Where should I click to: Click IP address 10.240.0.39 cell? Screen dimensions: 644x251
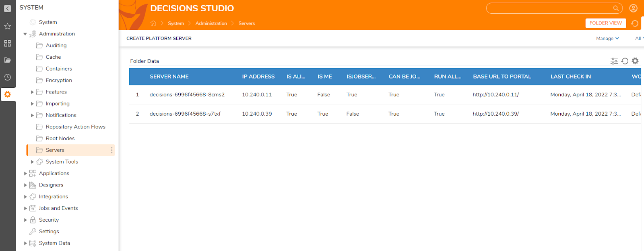256,114
